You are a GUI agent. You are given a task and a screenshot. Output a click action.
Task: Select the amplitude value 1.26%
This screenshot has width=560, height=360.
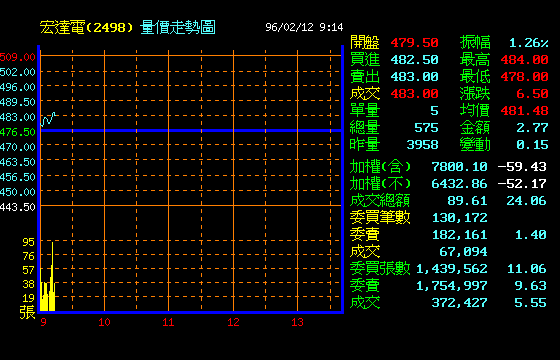click(x=529, y=43)
